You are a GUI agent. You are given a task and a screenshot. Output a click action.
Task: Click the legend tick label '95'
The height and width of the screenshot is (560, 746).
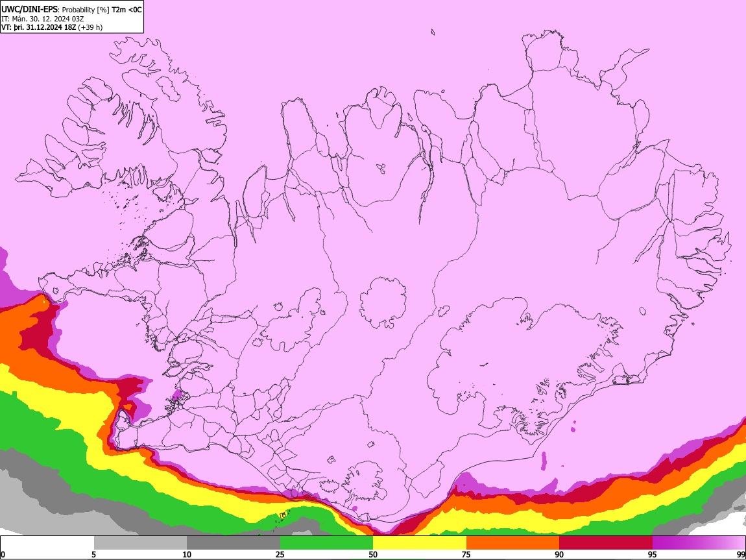tap(653, 554)
